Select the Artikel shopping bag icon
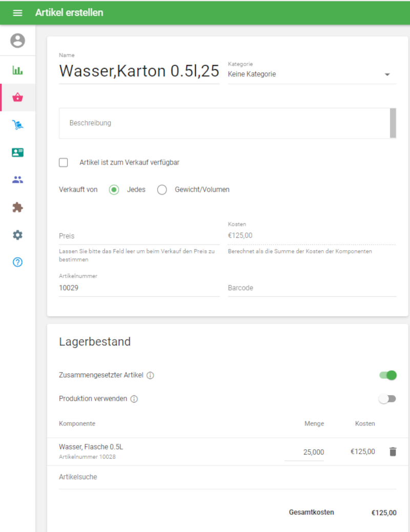 point(17,97)
